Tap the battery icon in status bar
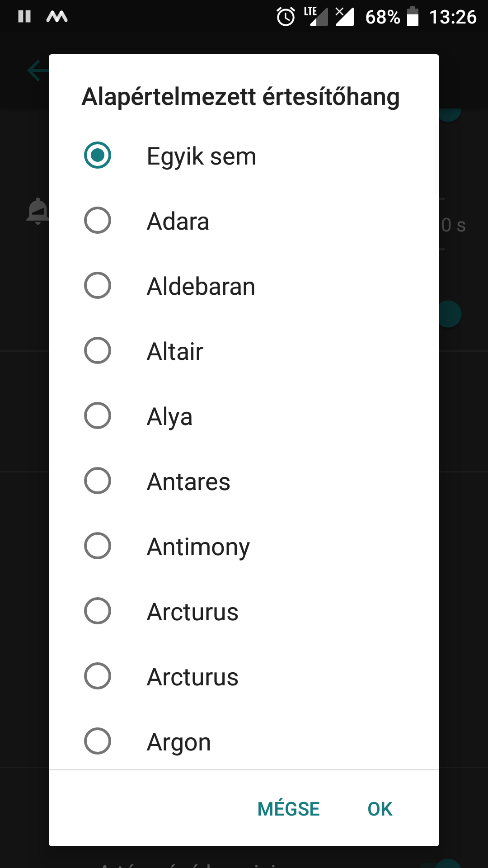 [413, 17]
